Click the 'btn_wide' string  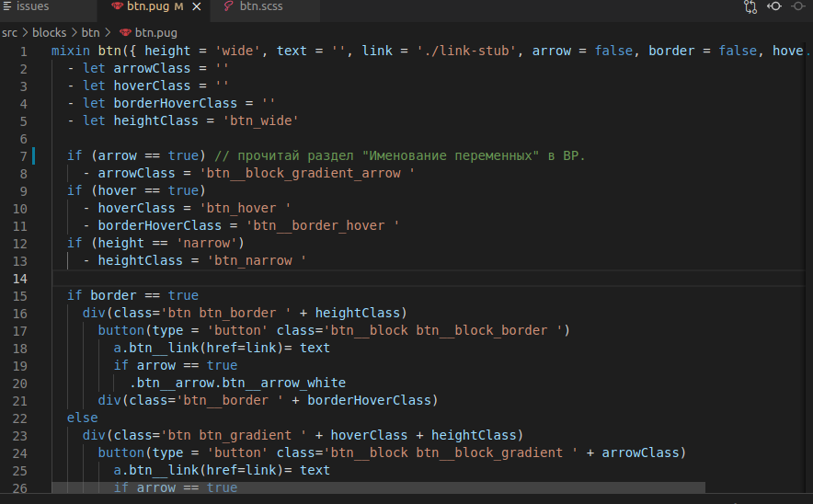coord(261,120)
